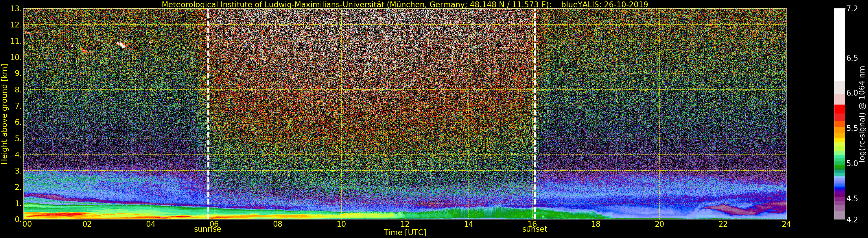This screenshot has width=868, height=238.
Task: Click the time-axis tick '02'
Action: pos(87,224)
